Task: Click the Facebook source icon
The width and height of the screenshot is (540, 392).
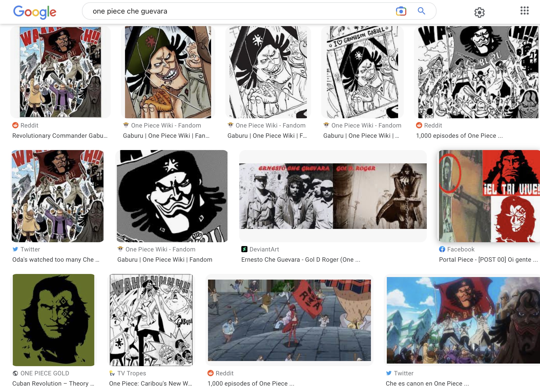Action: click(x=442, y=249)
